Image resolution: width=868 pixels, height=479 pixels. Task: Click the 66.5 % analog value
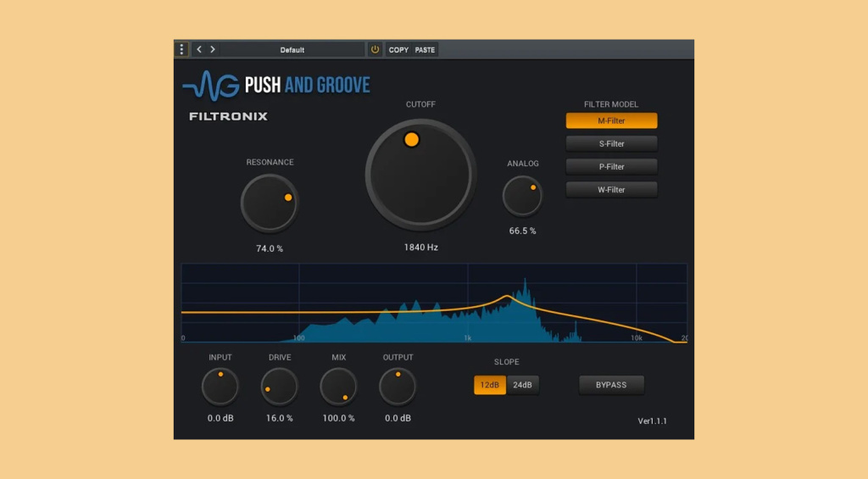(x=522, y=231)
